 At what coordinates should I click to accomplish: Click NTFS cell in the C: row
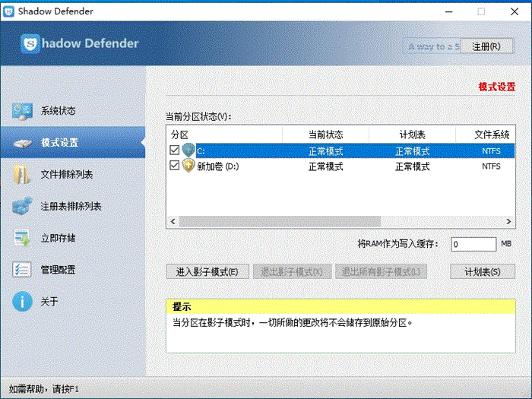(491, 151)
